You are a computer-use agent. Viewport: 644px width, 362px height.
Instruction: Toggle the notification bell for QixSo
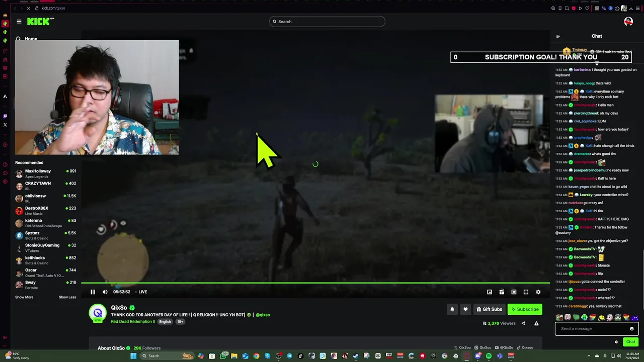[452, 309]
